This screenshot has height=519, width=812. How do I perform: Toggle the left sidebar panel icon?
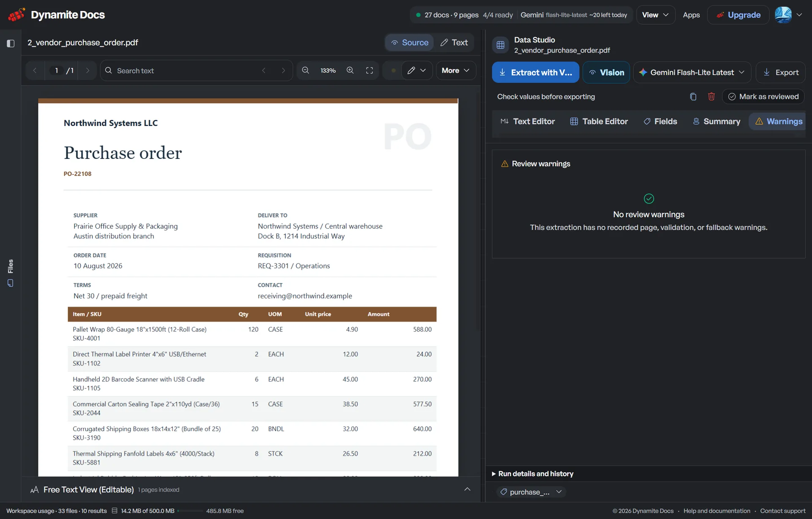[11, 43]
